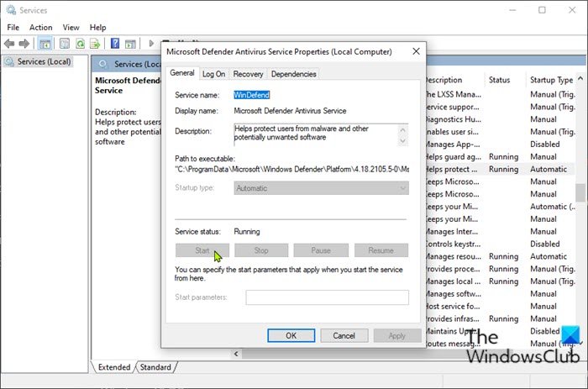Open the Properties toolbar icon
Screen dimensions: 588x389
click(65, 44)
